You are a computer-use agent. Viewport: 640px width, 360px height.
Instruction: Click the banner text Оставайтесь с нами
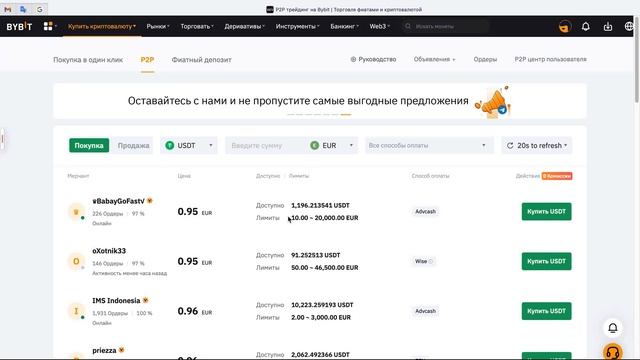(x=298, y=101)
